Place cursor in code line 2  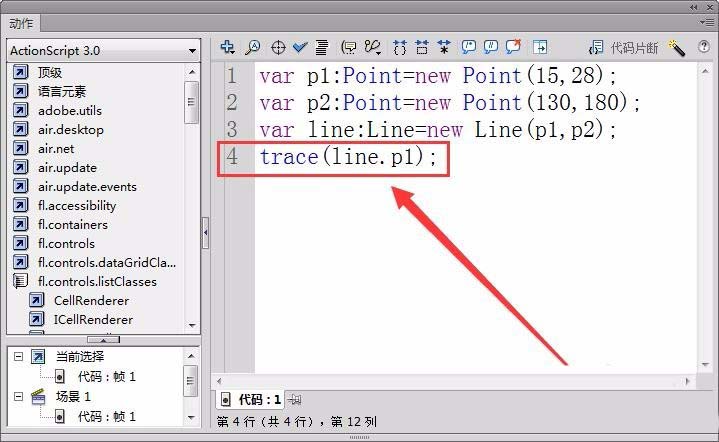(x=449, y=102)
